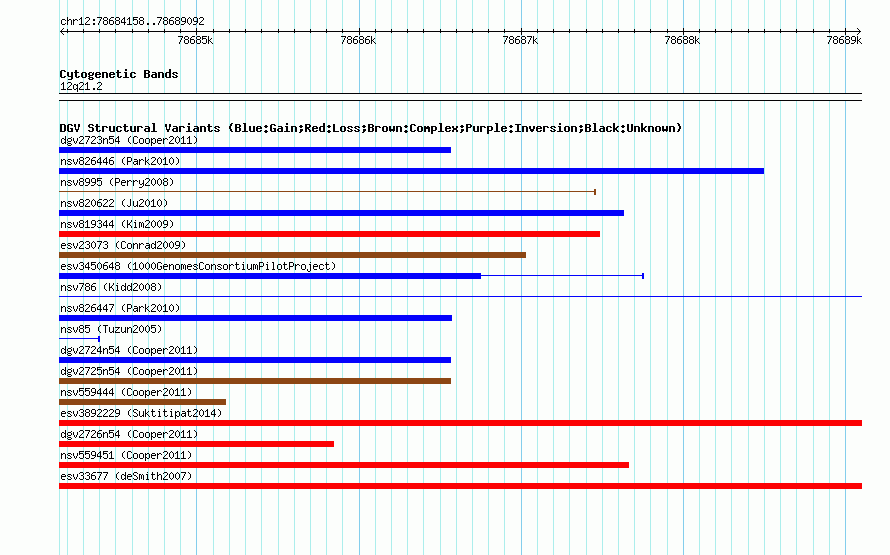Viewport: 890px width, 555px height.
Task: Click the red loss bar under nsv819344
Action: (x=329, y=234)
